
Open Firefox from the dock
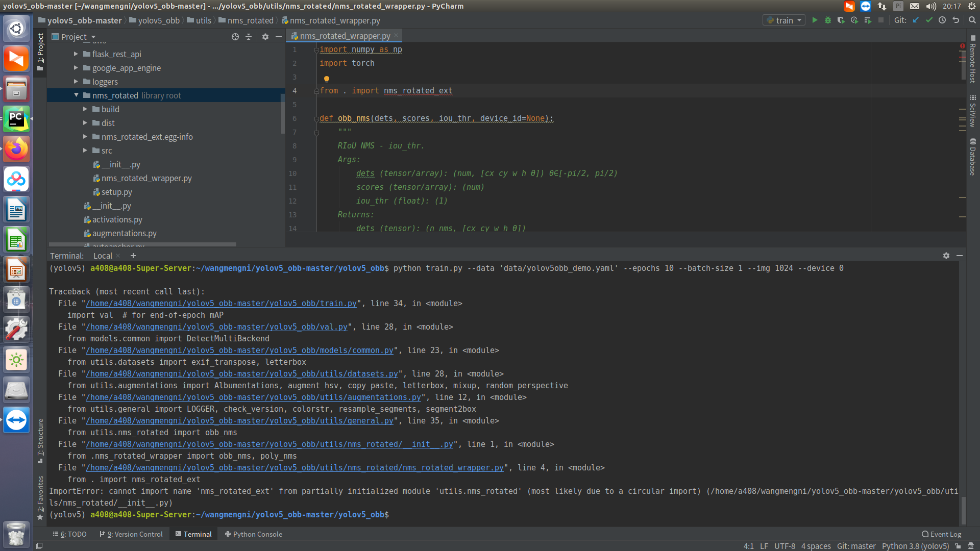[16, 149]
